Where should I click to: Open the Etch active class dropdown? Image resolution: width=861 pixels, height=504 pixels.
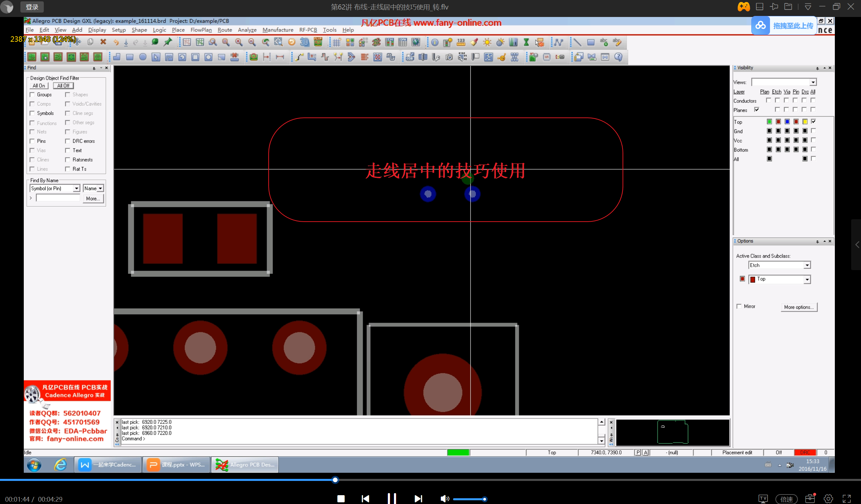[x=807, y=265]
